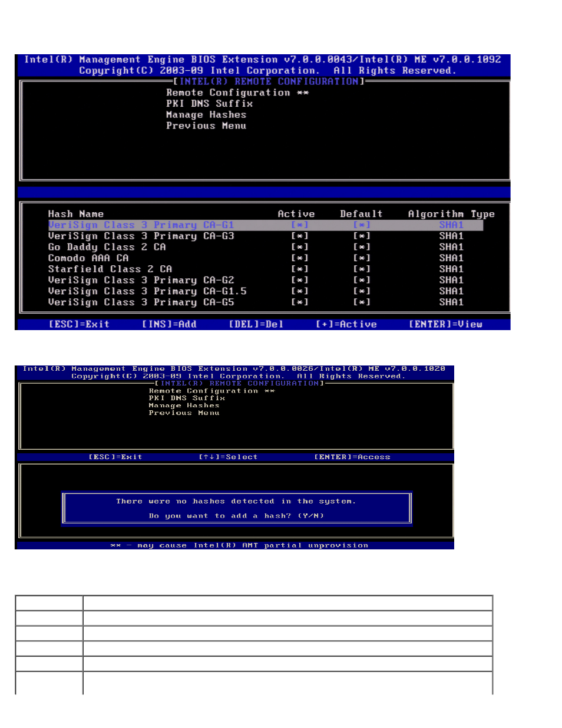Click SHA1 algorithm for VeriSign CA-G1 row
The image size is (562, 728).
(x=451, y=225)
